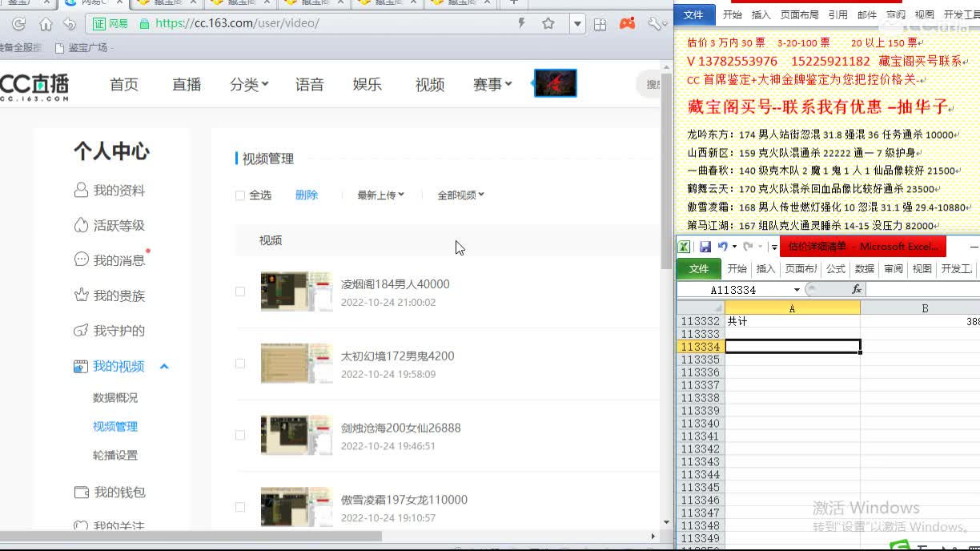Click the browser undo-back arrow icon
980x551 pixels.
[70, 24]
